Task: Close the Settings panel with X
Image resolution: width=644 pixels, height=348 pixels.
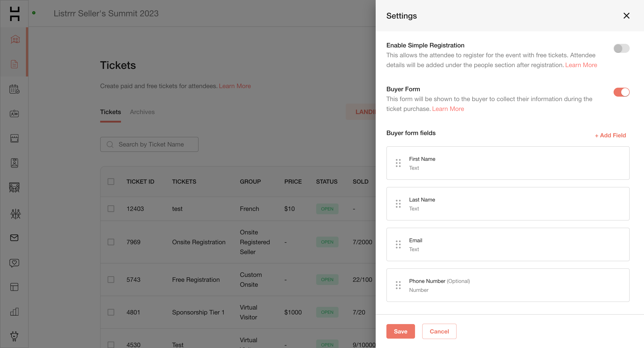Action: pyautogui.click(x=626, y=15)
